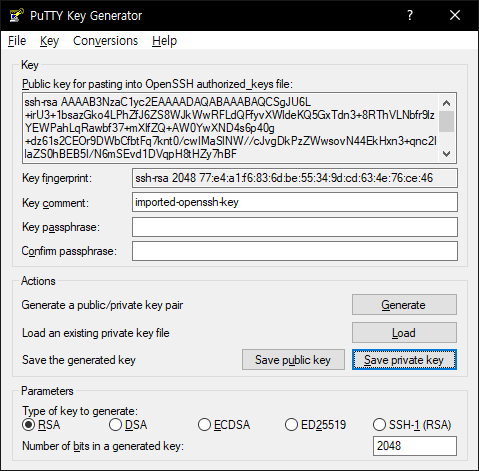The width and height of the screenshot is (479, 471).
Task: Click 'Number of bits in a generated key:' label
Action: pos(103,446)
